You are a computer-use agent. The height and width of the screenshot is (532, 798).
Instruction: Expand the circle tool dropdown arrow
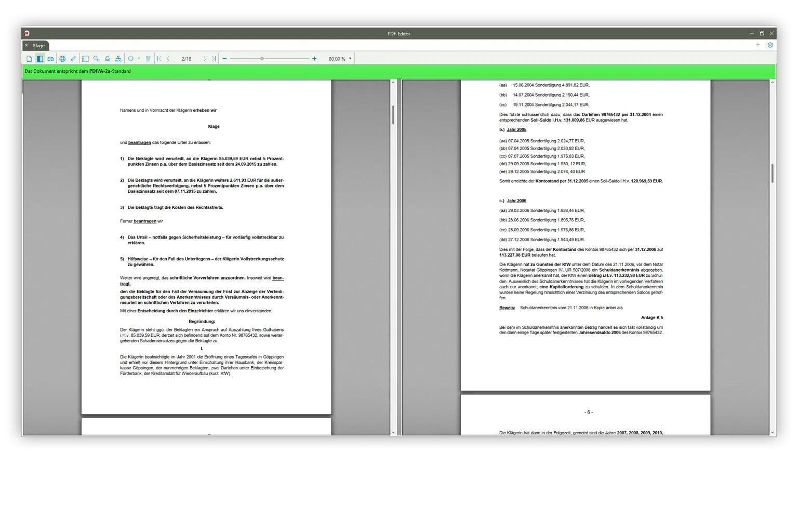[139, 59]
